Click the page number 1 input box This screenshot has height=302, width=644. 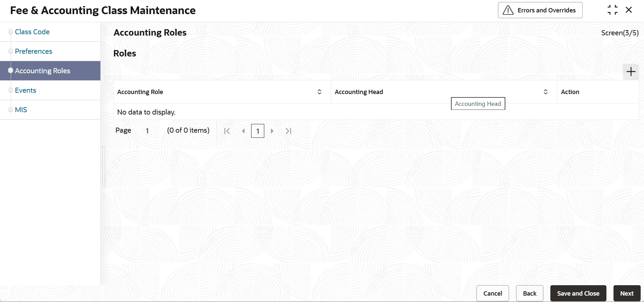pyautogui.click(x=258, y=131)
